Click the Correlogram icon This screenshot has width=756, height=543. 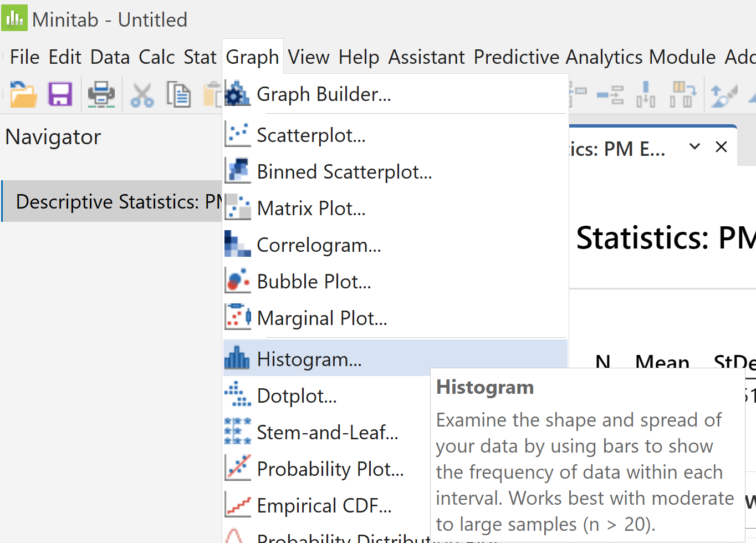pyautogui.click(x=238, y=245)
